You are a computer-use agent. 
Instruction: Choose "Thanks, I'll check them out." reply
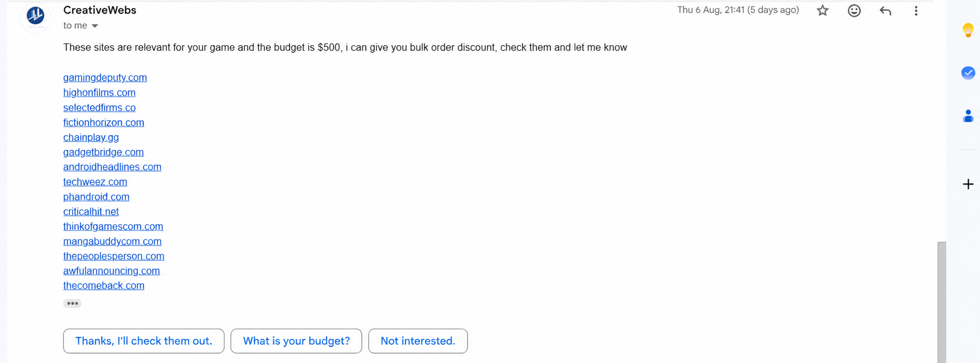(144, 341)
